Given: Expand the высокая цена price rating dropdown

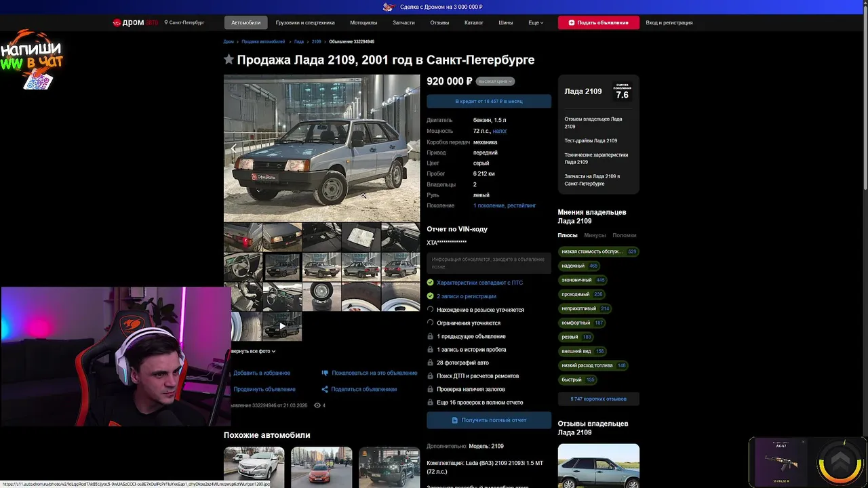Looking at the screenshot, I should [495, 81].
